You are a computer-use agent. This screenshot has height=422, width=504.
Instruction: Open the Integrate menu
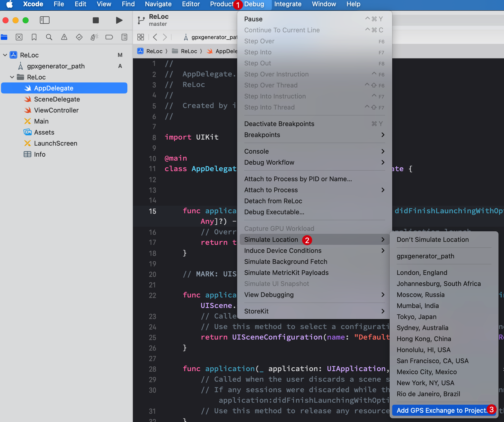point(288,4)
